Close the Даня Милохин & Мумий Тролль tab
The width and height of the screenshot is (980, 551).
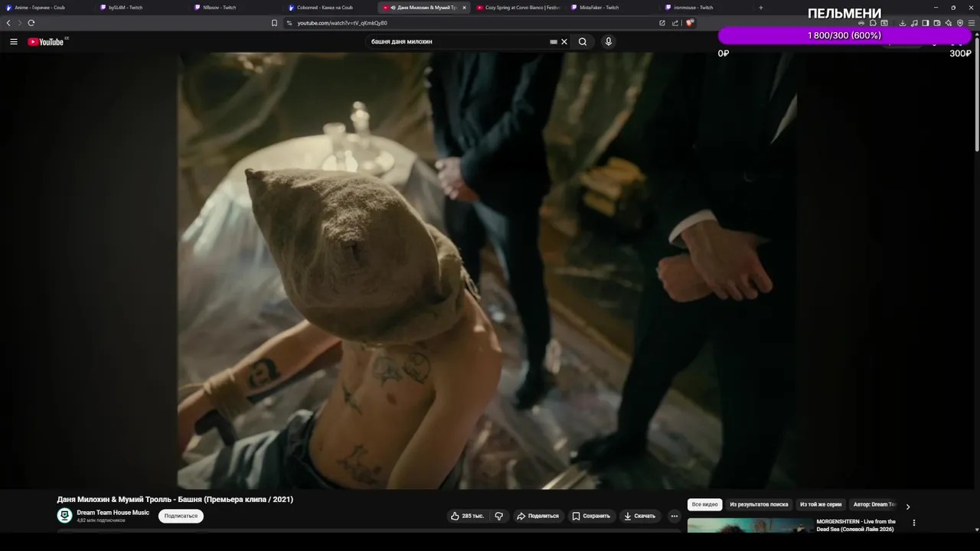click(x=463, y=8)
